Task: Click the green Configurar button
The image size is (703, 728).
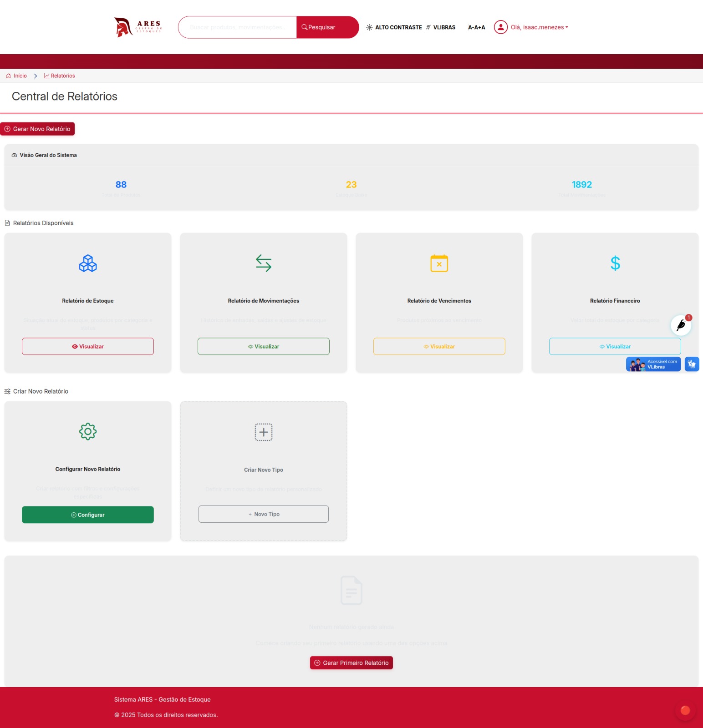Action: [88, 515]
